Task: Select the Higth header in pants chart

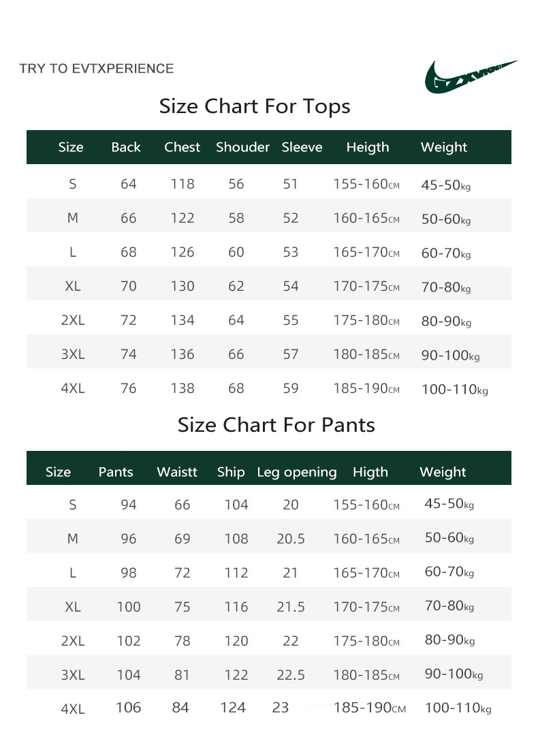Action: pos(370,472)
